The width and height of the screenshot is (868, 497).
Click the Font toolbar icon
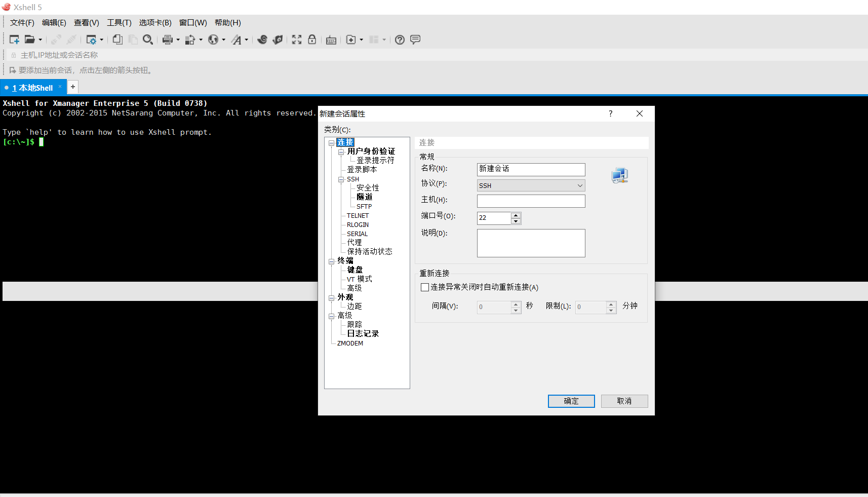[x=236, y=40]
